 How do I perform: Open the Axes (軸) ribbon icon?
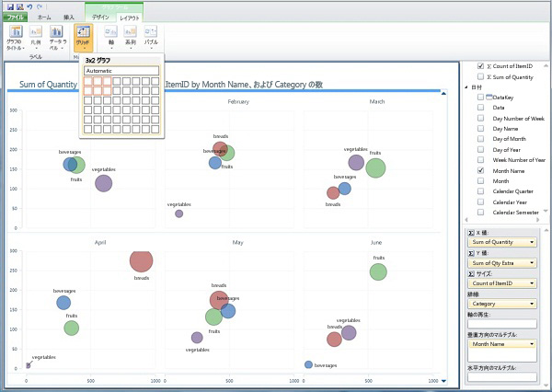(x=109, y=36)
